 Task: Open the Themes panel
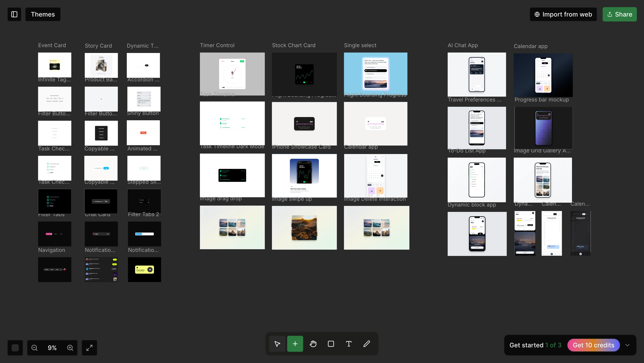(x=43, y=14)
